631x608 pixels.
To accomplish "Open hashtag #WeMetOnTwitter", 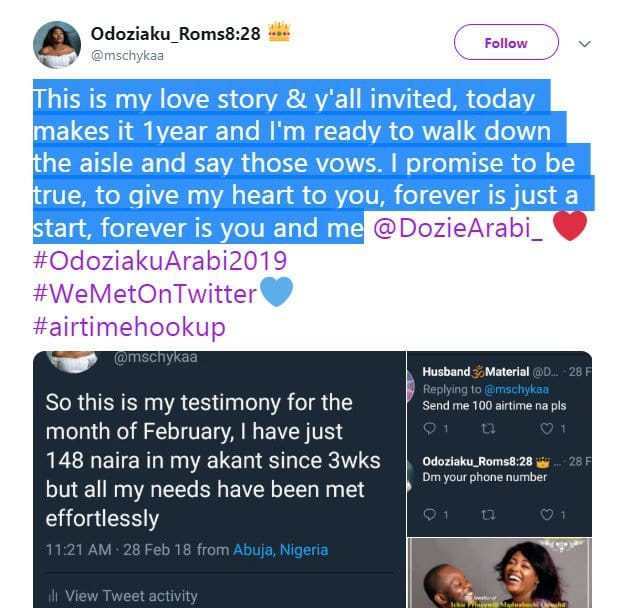I will (x=145, y=294).
